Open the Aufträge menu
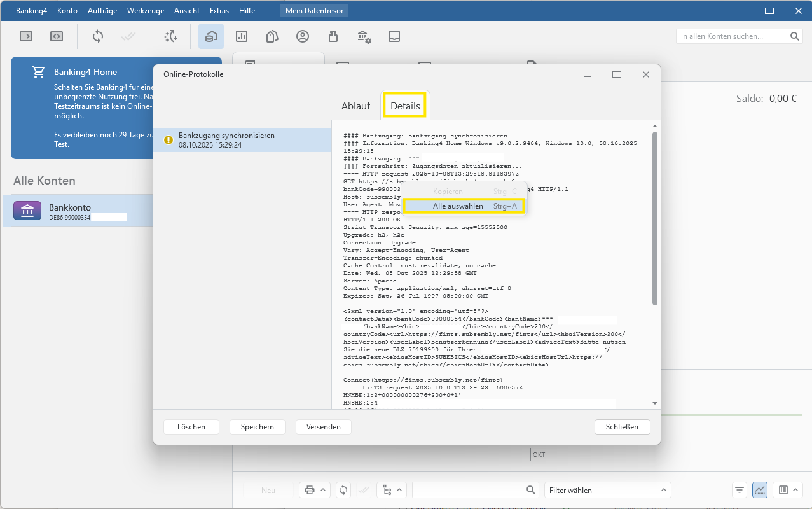 [x=102, y=11]
